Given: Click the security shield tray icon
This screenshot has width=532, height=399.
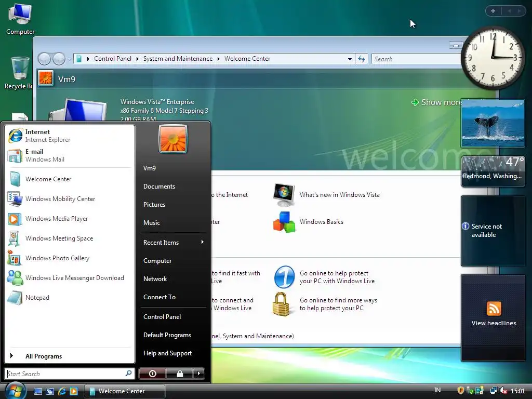Looking at the screenshot, I should pyautogui.click(x=460, y=391).
